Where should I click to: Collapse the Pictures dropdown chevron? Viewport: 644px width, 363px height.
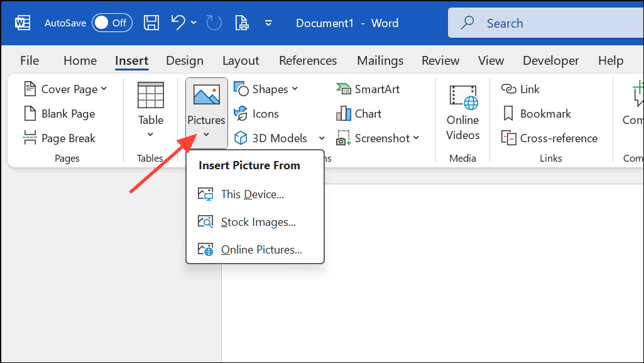206,135
